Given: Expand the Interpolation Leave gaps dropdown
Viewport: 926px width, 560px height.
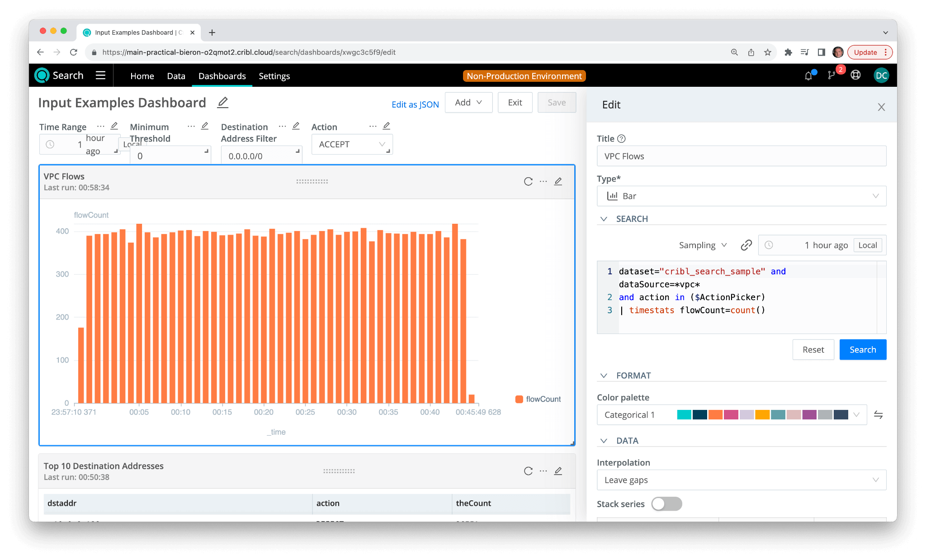Looking at the screenshot, I should tap(741, 480).
